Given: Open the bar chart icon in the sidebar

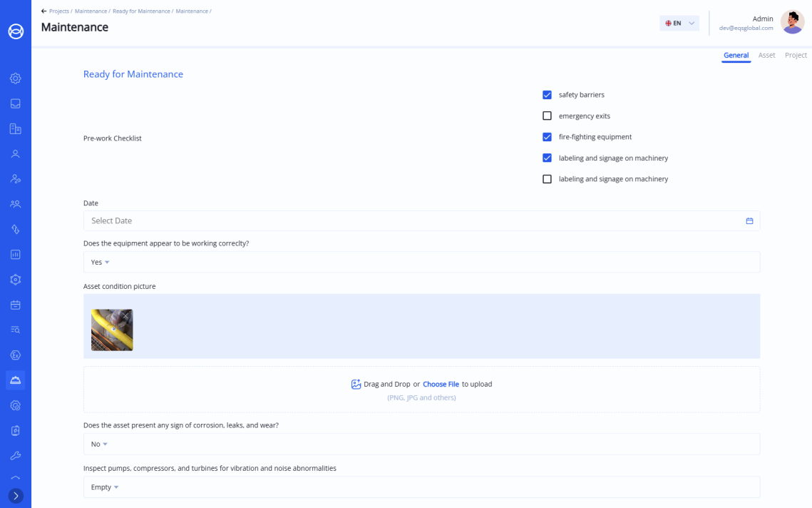Looking at the screenshot, I should click(16, 255).
